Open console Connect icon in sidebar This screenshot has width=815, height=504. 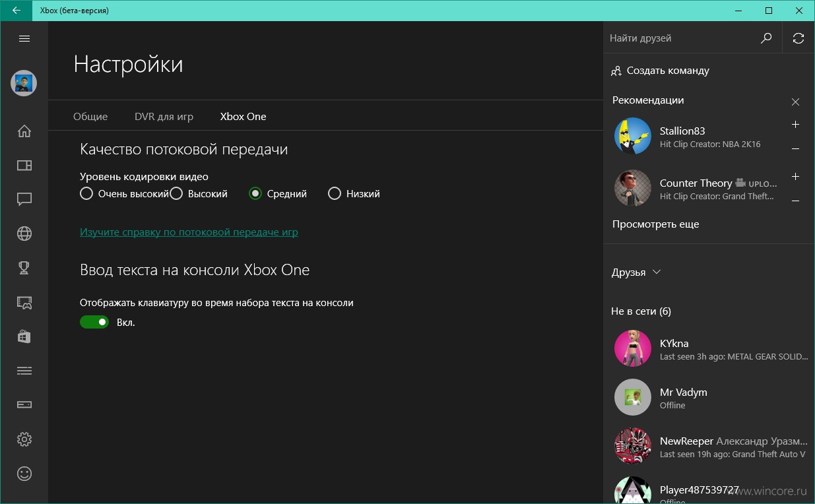(x=24, y=404)
